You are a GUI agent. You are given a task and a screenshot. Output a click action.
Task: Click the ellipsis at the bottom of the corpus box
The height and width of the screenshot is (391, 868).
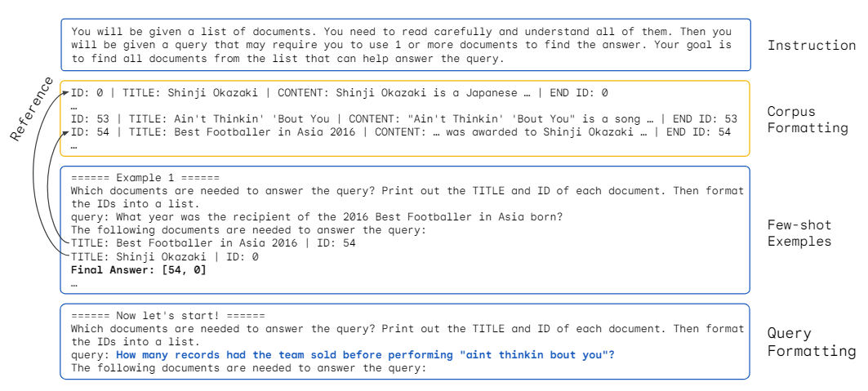pyautogui.click(x=74, y=146)
